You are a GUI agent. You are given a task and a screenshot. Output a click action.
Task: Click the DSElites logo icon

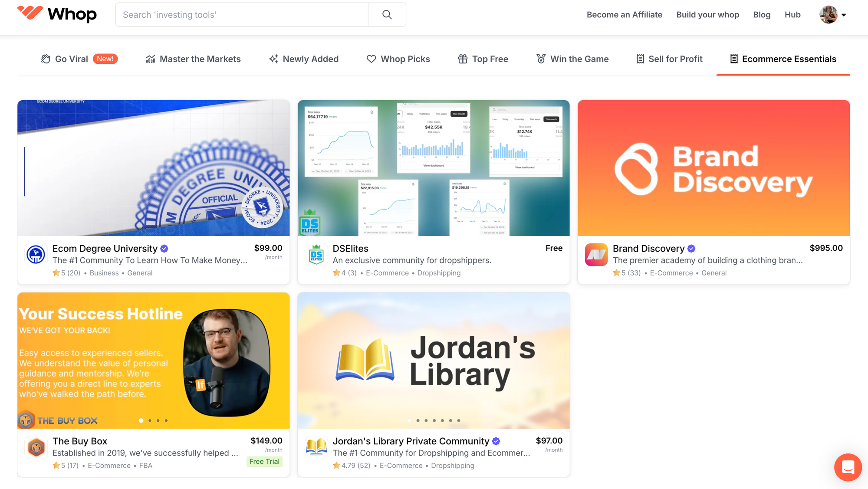[316, 255]
